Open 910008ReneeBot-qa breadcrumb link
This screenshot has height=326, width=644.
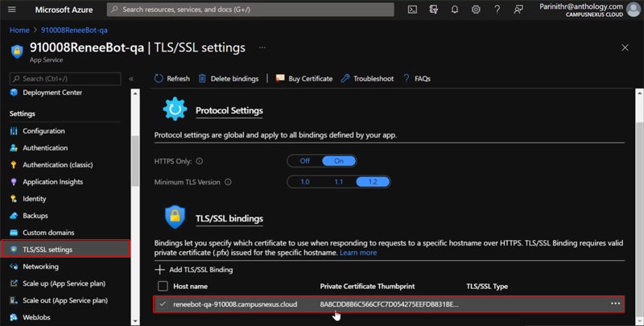[x=74, y=30]
